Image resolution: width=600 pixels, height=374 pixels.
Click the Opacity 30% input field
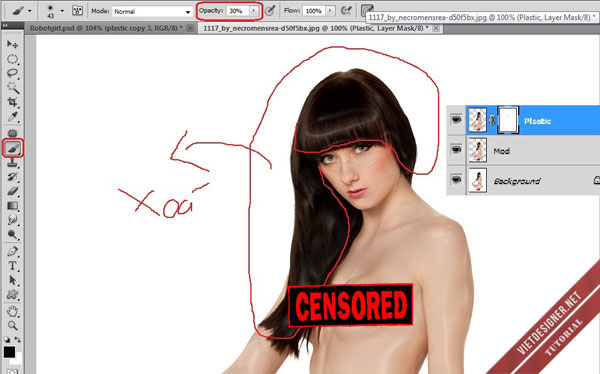pyautogui.click(x=238, y=11)
